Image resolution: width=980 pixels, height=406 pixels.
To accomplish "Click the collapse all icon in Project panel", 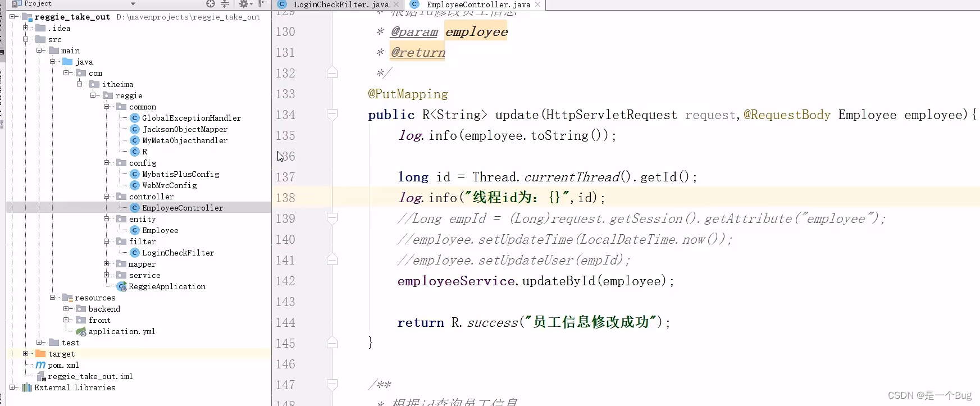I will tap(225, 4).
